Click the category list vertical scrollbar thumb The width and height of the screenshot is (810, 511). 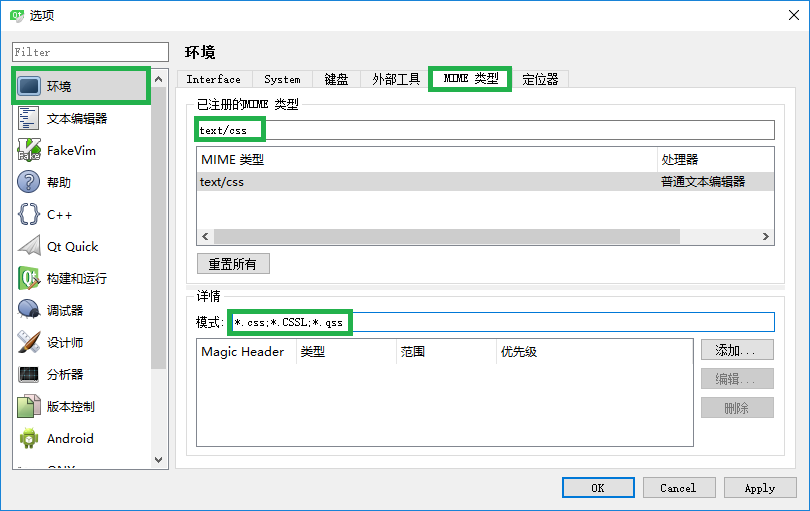[x=159, y=228]
